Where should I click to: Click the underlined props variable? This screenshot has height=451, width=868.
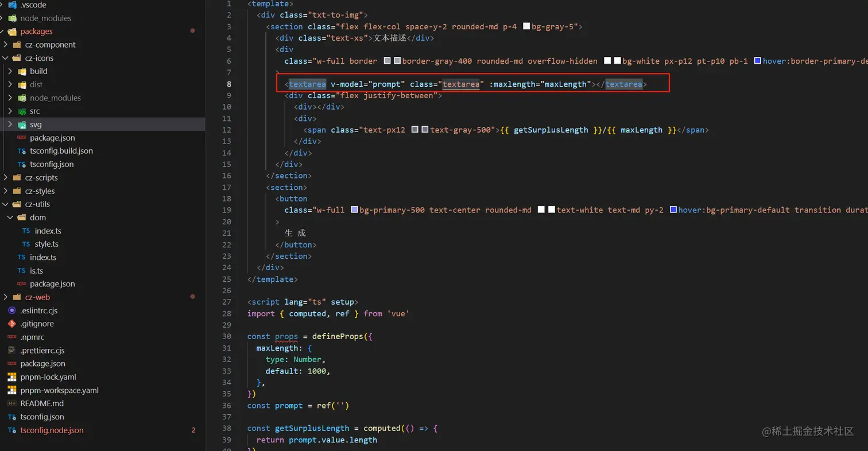click(286, 336)
